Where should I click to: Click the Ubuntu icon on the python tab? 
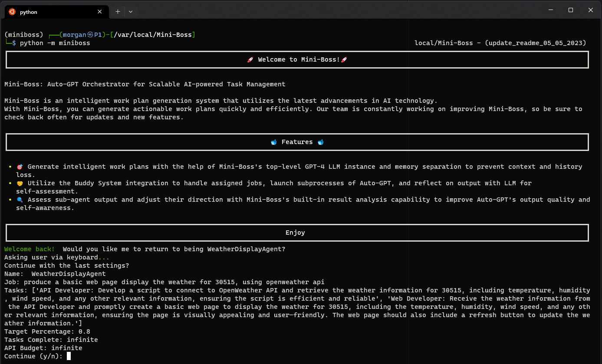[x=12, y=12]
